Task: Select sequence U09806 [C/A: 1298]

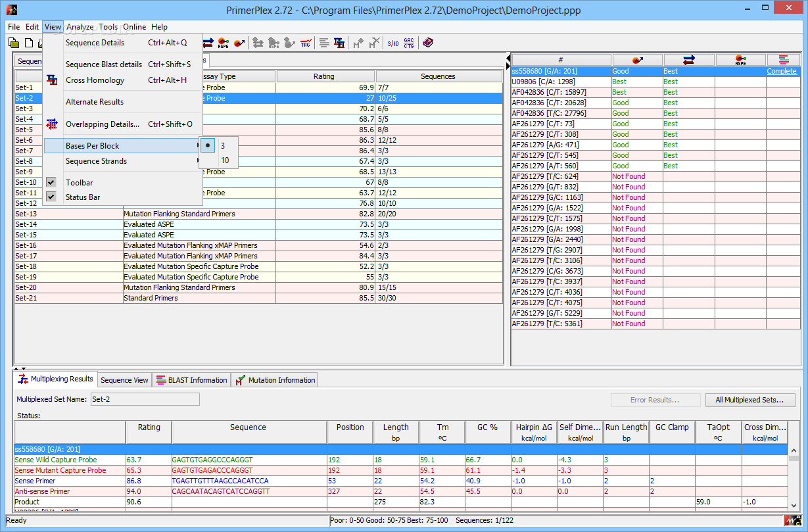Action: tap(655, 82)
